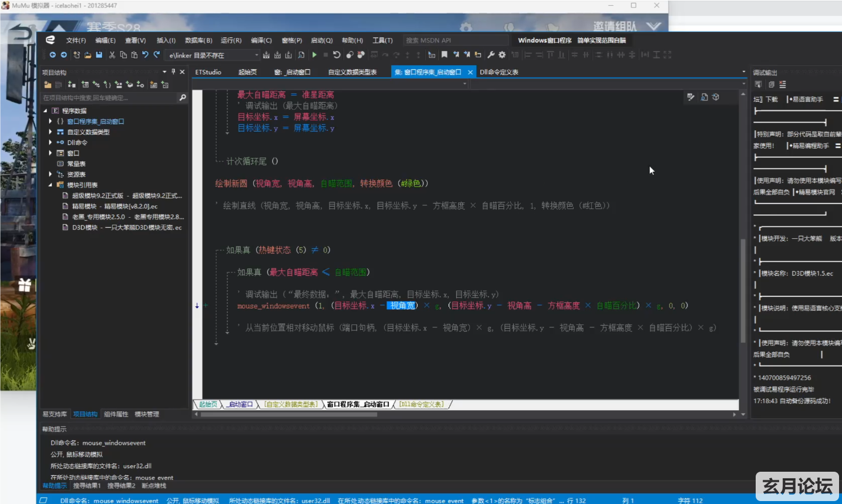
Task: Switch to the 断点堆栈 tab
Action: point(154,486)
